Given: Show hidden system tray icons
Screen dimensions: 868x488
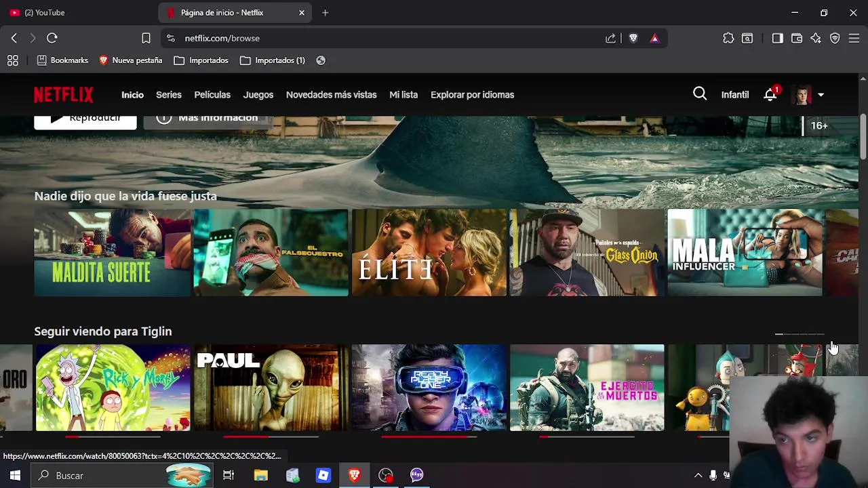Looking at the screenshot, I should [698, 475].
